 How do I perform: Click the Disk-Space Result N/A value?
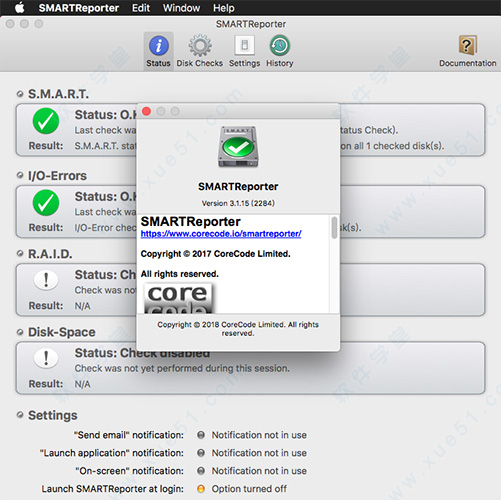tap(82, 384)
